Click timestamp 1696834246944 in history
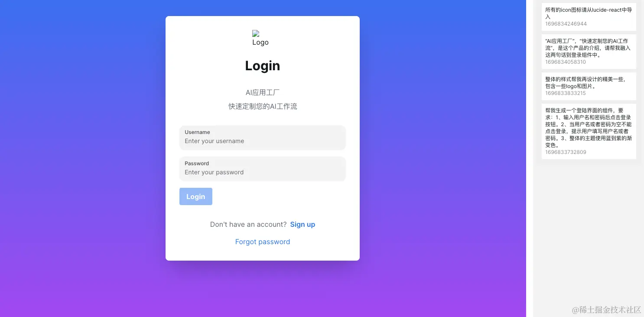Viewport: 644px width, 317px height. 566,24
